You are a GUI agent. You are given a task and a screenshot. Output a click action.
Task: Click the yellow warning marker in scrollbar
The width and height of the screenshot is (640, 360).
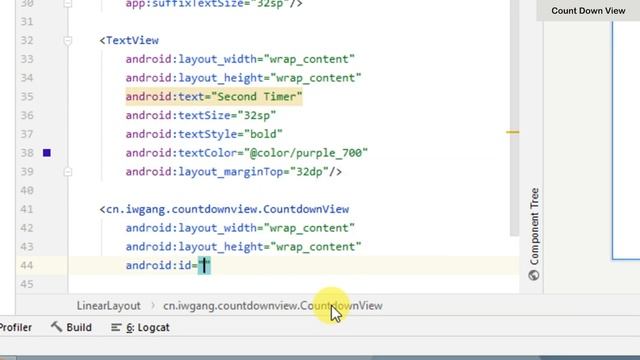click(x=513, y=132)
